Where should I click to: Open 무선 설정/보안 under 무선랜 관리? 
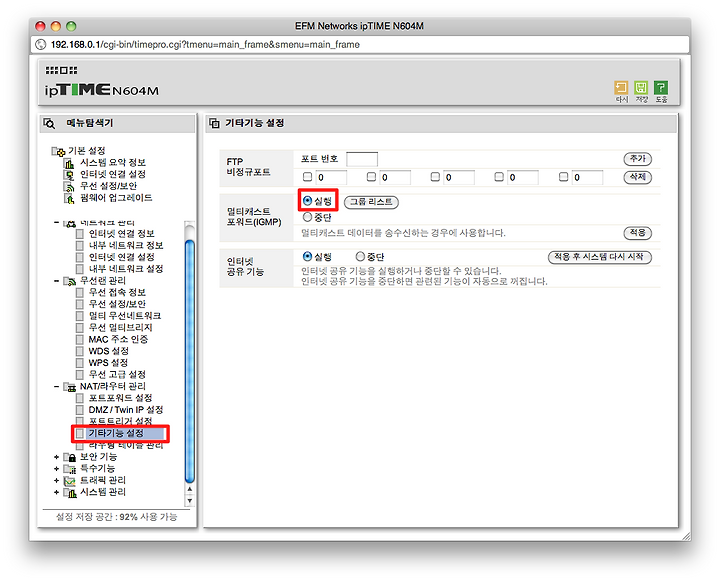point(117,304)
